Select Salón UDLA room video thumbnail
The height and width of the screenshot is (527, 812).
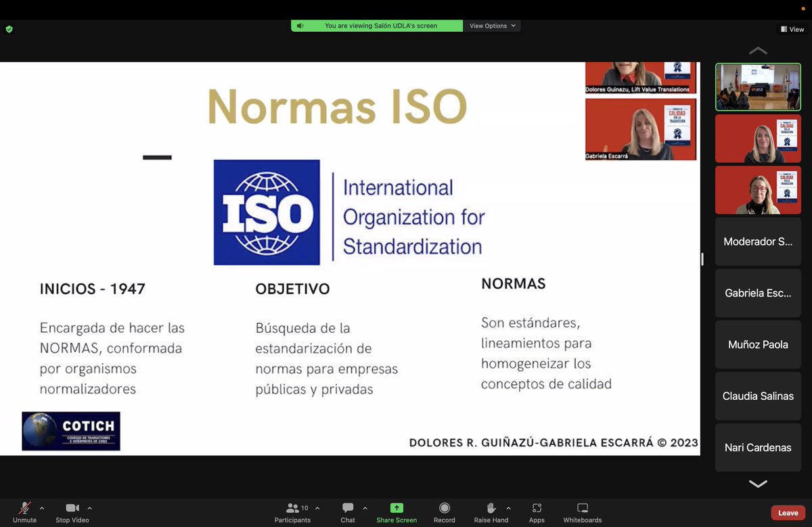[758, 87]
